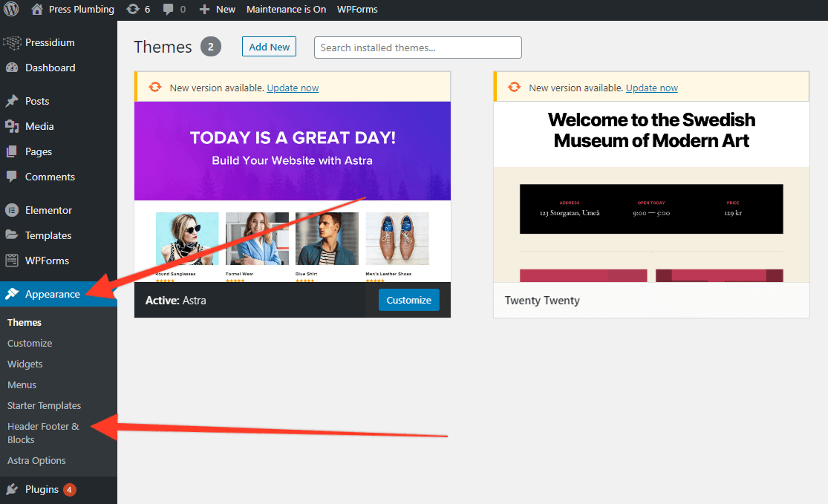Click the themes count badge 2
Viewport: 828px width, 504px height.
click(211, 47)
